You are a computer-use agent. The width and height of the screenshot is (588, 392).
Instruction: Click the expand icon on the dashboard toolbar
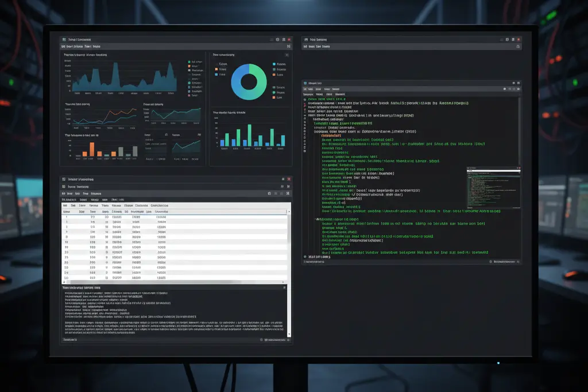click(x=288, y=46)
